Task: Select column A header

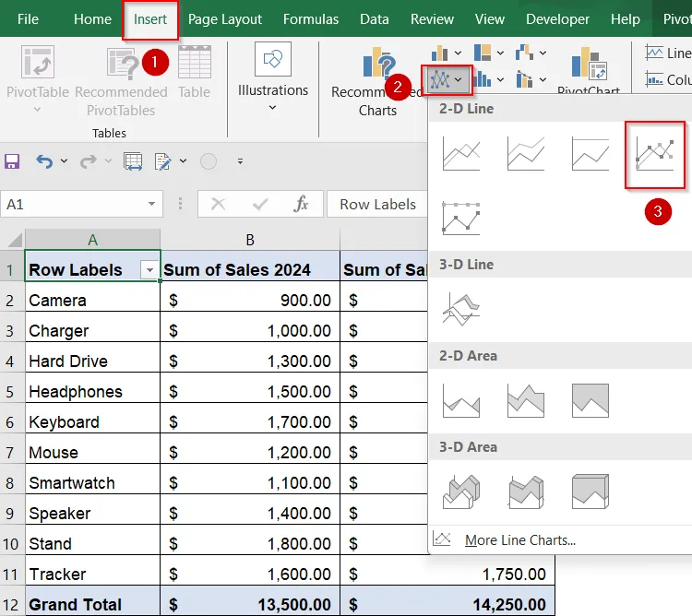Action: tap(92, 240)
